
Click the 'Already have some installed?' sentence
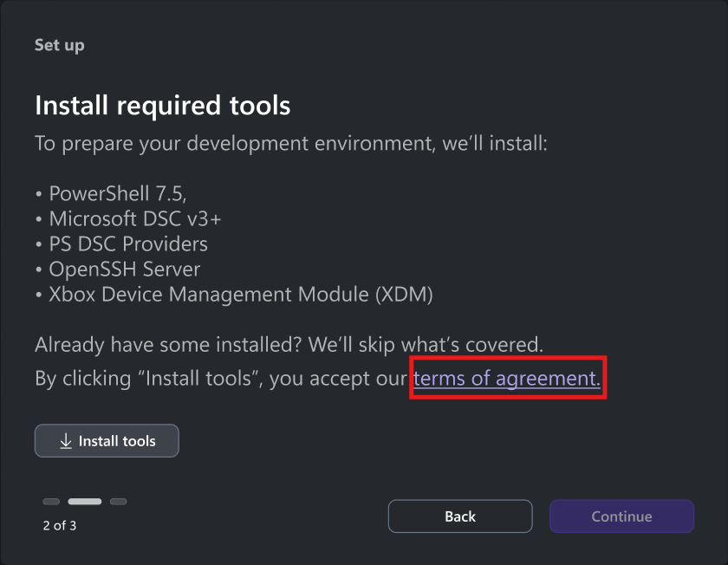point(289,344)
